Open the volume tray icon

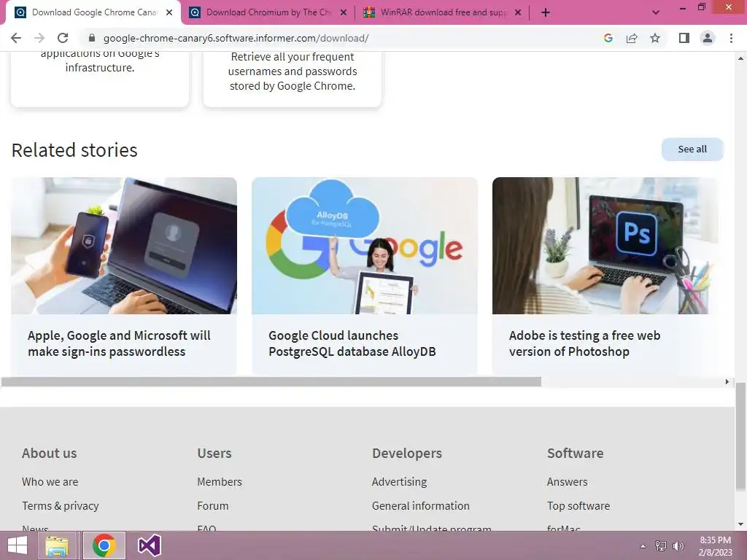click(x=678, y=546)
